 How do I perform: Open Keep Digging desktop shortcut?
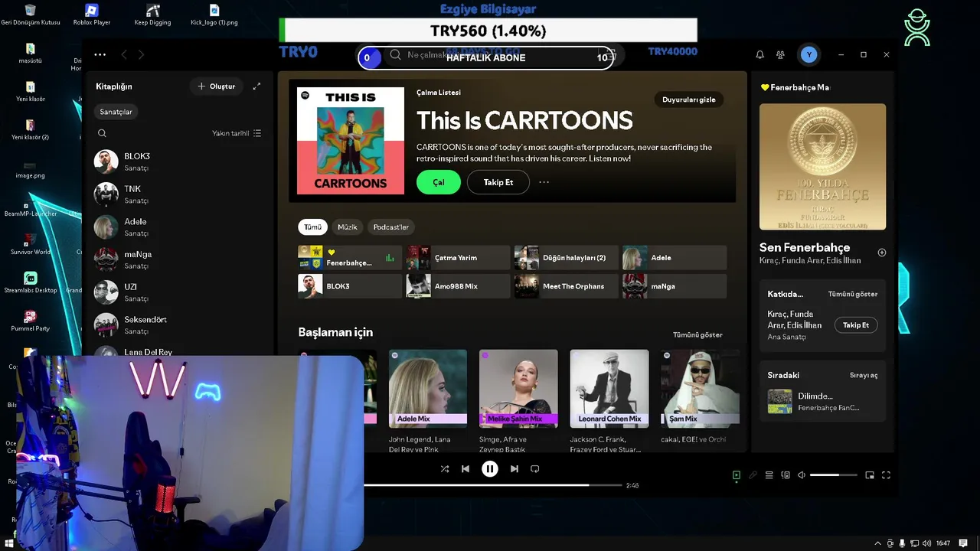point(153,15)
